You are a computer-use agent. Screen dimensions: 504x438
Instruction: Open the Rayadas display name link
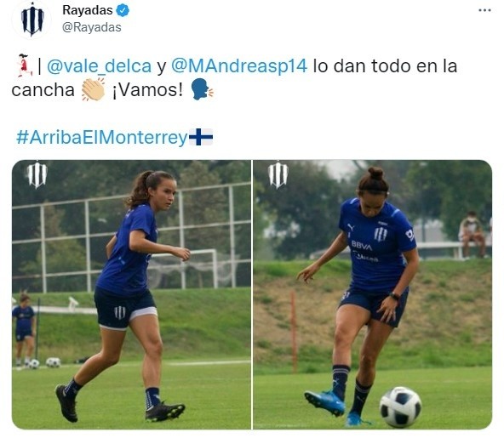point(88,10)
